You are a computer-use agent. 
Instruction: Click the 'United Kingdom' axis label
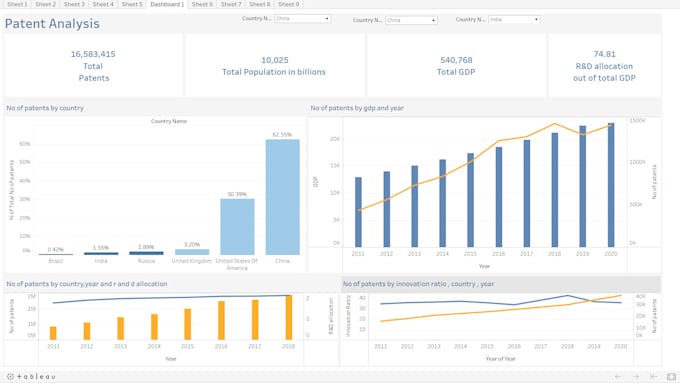tap(192, 261)
